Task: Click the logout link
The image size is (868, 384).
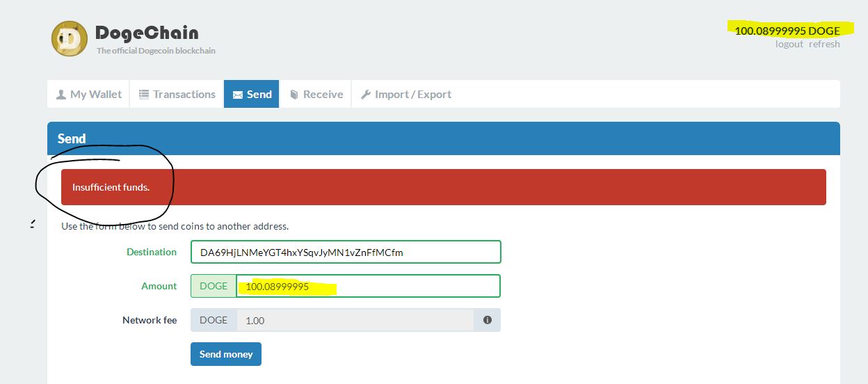Action: 789,44
